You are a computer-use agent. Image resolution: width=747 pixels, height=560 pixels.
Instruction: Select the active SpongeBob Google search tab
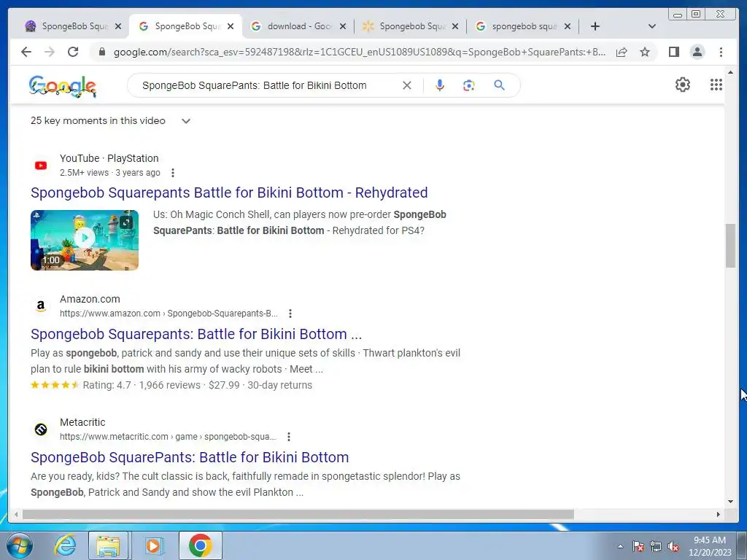click(x=186, y=26)
